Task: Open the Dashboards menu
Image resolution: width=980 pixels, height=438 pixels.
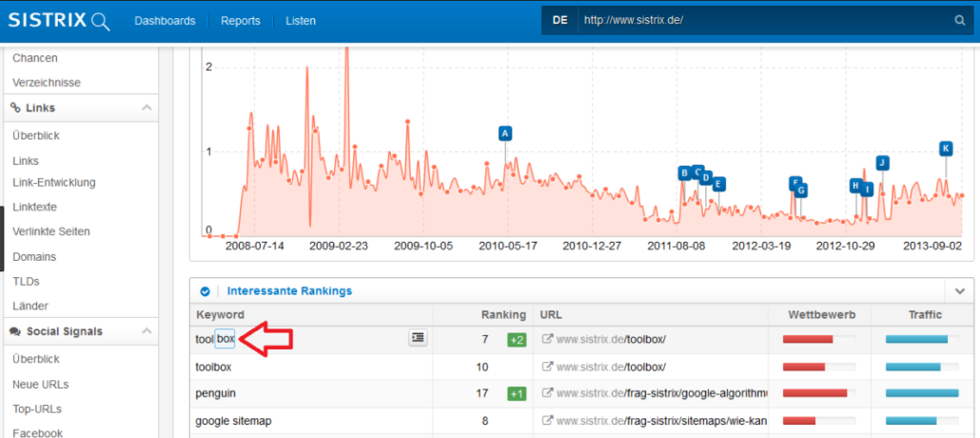Action: coord(165,20)
